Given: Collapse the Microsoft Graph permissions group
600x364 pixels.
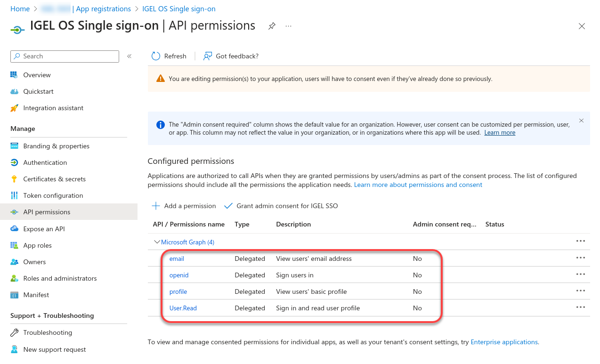Looking at the screenshot, I should pyautogui.click(x=157, y=242).
